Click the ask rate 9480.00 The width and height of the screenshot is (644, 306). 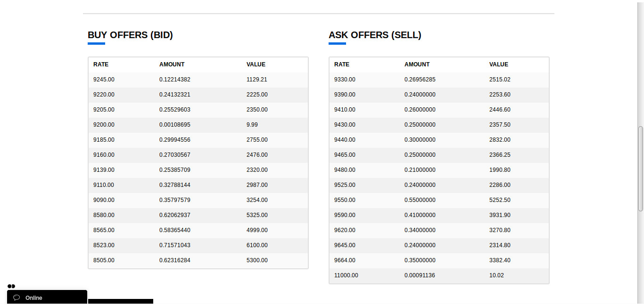(x=345, y=170)
